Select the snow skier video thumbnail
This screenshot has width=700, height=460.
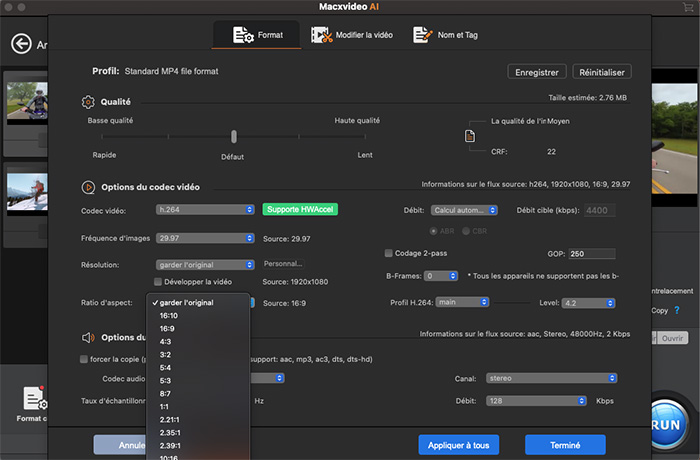click(27, 192)
